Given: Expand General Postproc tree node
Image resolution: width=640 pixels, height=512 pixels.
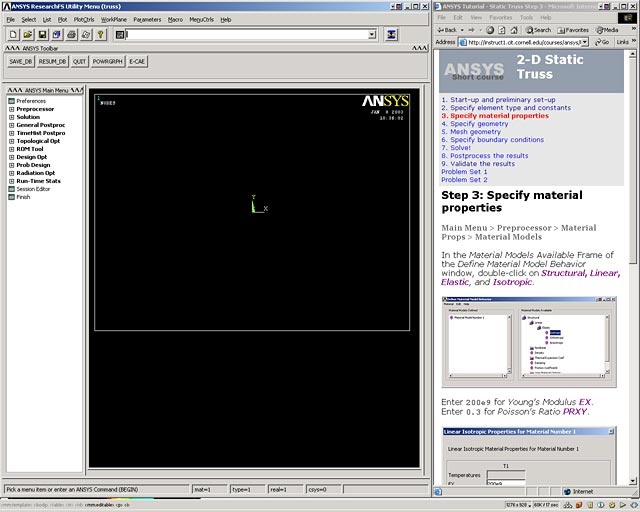Looking at the screenshot, I should [x=11, y=125].
